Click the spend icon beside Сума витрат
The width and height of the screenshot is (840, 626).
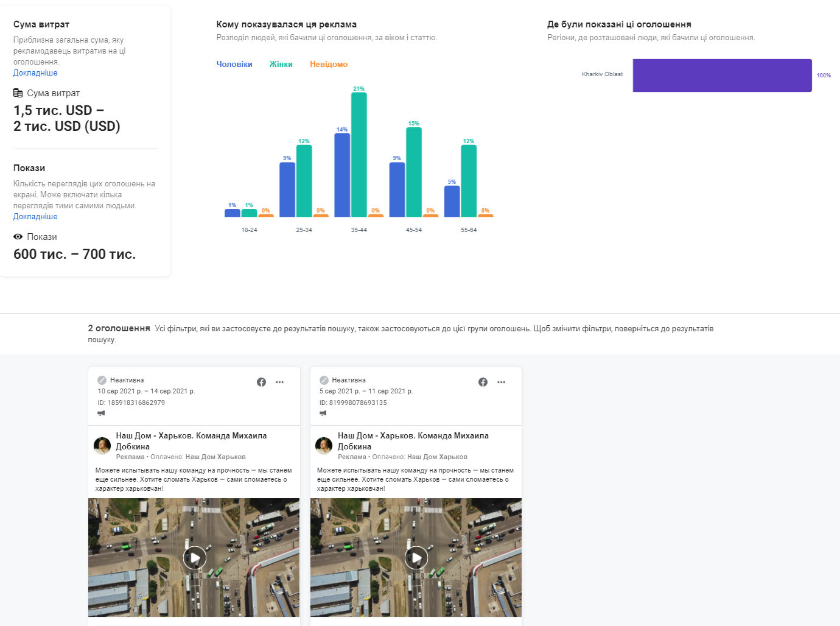18,93
